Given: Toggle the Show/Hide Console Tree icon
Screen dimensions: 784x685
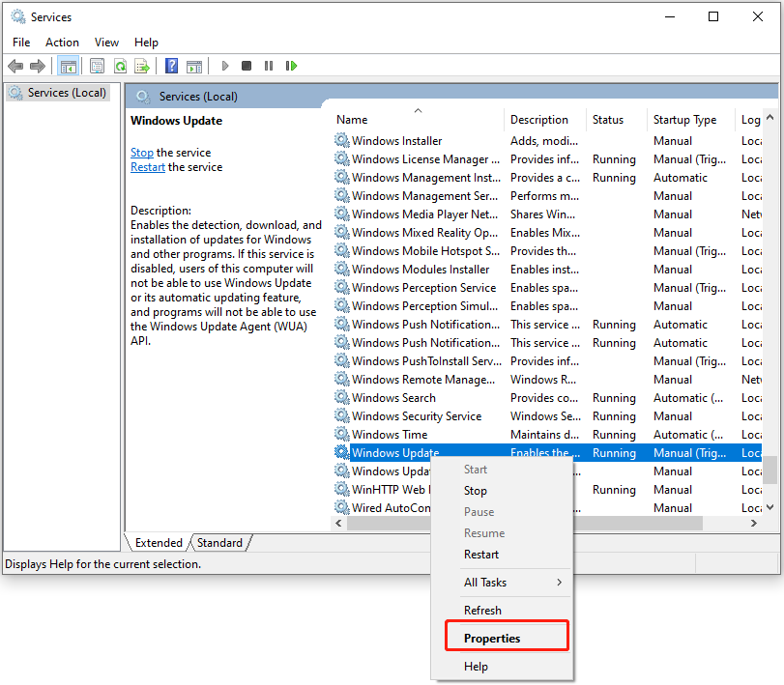Looking at the screenshot, I should (69, 66).
